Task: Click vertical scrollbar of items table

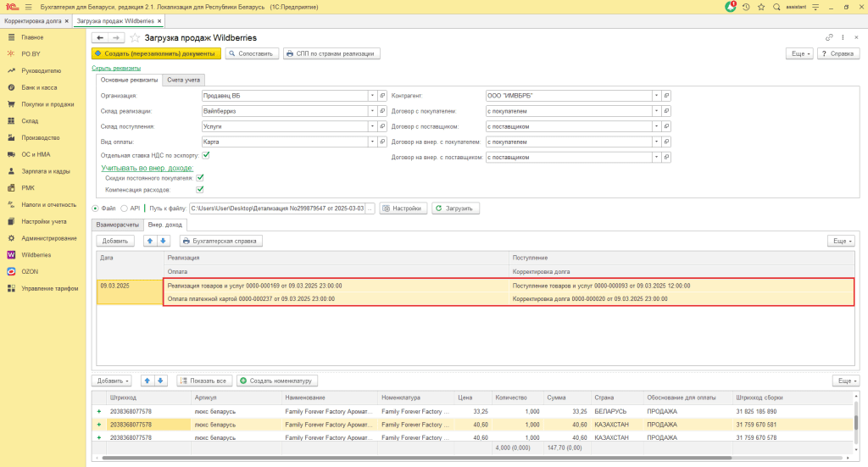Action: point(856,422)
